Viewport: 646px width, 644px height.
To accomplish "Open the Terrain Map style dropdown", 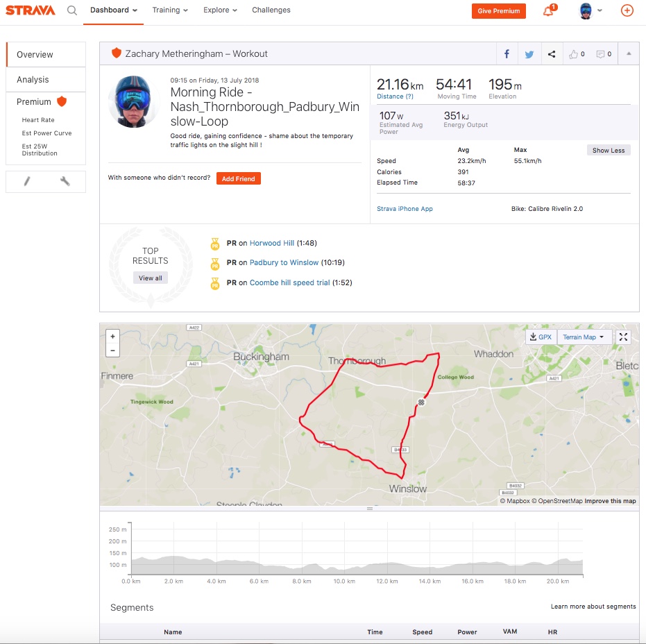I will pyautogui.click(x=584, y=336).
